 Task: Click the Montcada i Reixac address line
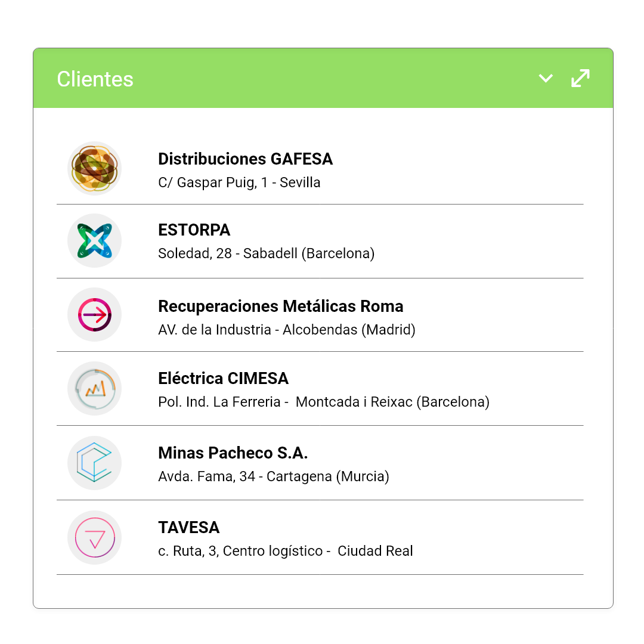coord(324,402)
